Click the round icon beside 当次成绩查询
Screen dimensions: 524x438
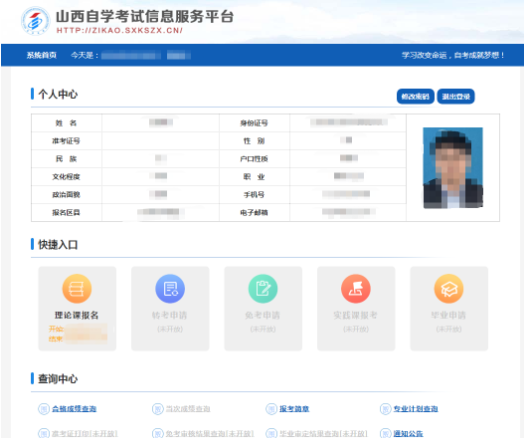point(157,409)
